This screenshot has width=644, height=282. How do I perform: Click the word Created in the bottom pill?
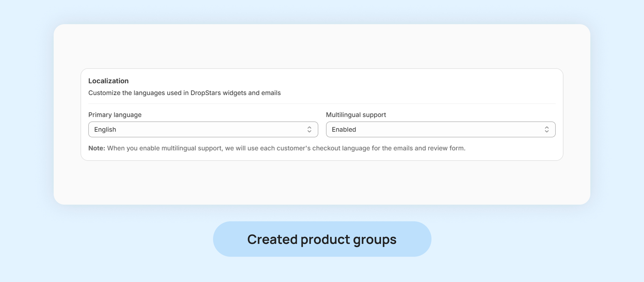tap(272, 239)
